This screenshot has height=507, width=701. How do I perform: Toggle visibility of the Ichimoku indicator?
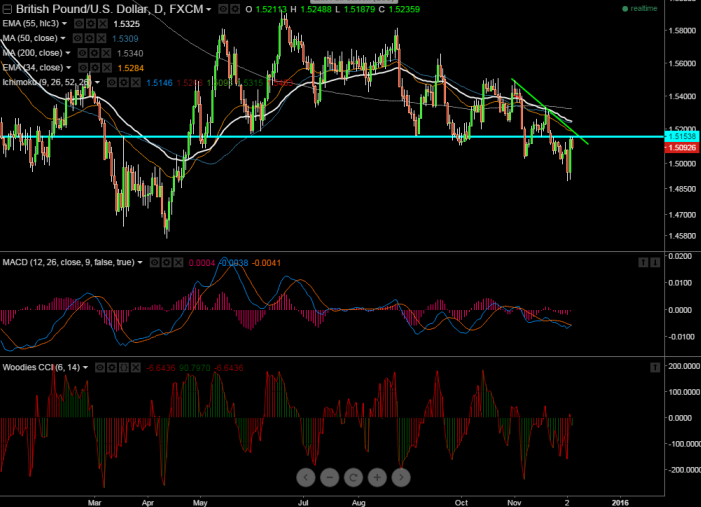112,82
